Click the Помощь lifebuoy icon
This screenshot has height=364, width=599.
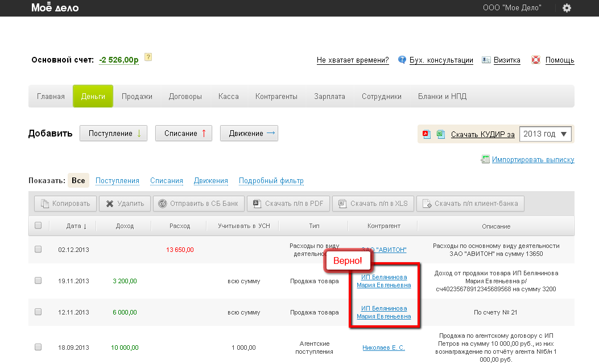pyautogui.click(x=535, y=60)
